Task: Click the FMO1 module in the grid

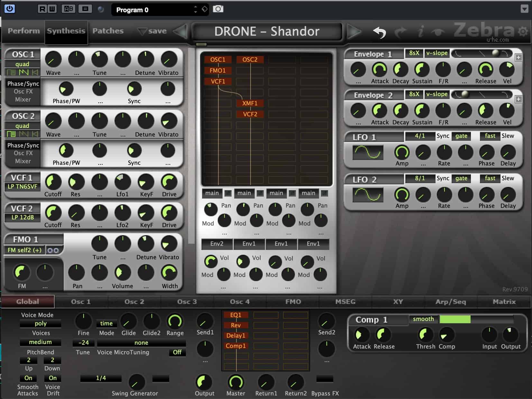Action: (218, 71)
